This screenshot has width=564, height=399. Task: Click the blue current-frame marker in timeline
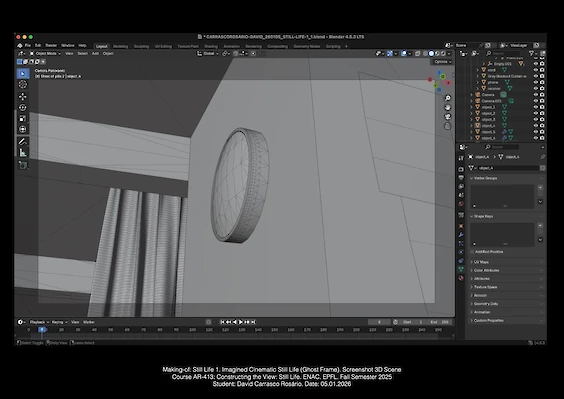pyautogui.click(x=42, y=330)
